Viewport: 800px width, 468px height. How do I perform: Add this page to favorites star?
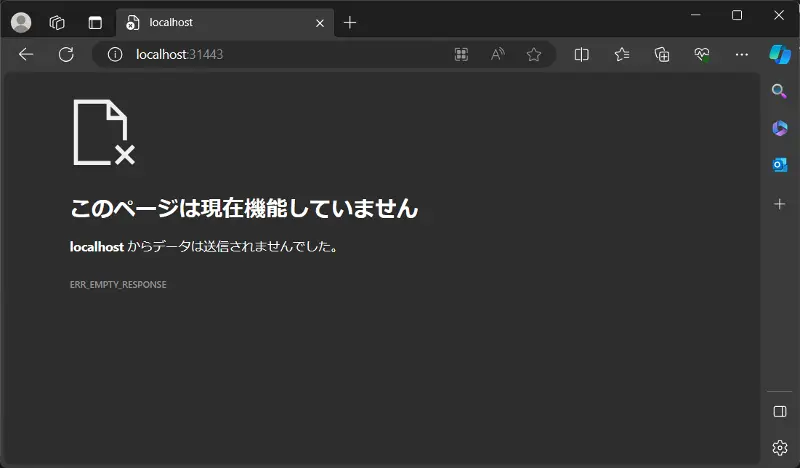[534, 54]
